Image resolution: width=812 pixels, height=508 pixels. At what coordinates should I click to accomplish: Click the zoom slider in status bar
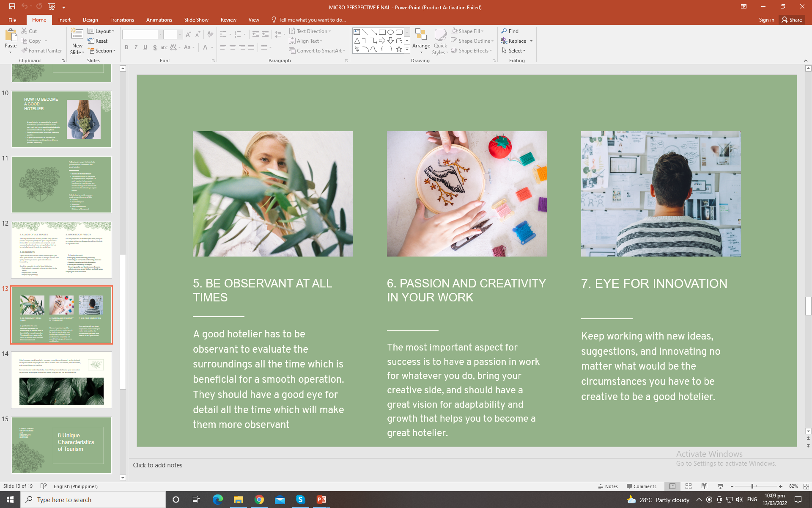click(752, 486)
